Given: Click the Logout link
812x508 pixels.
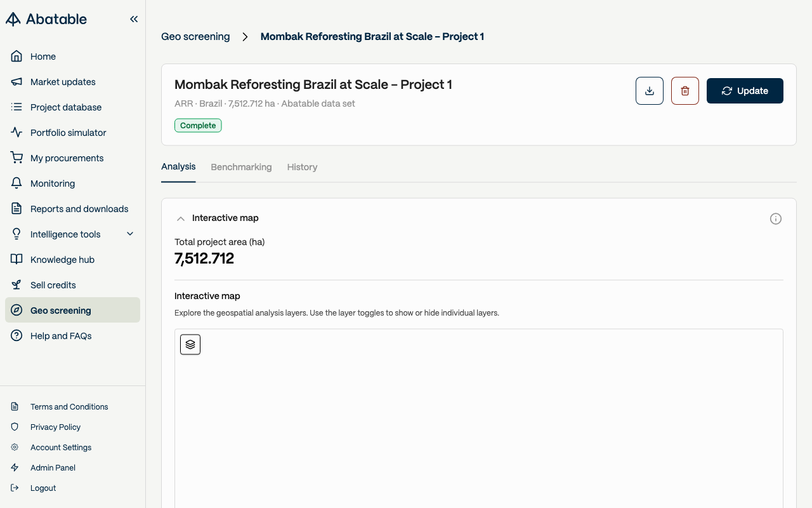Looking at the screenshot, I should click(43, 488).
